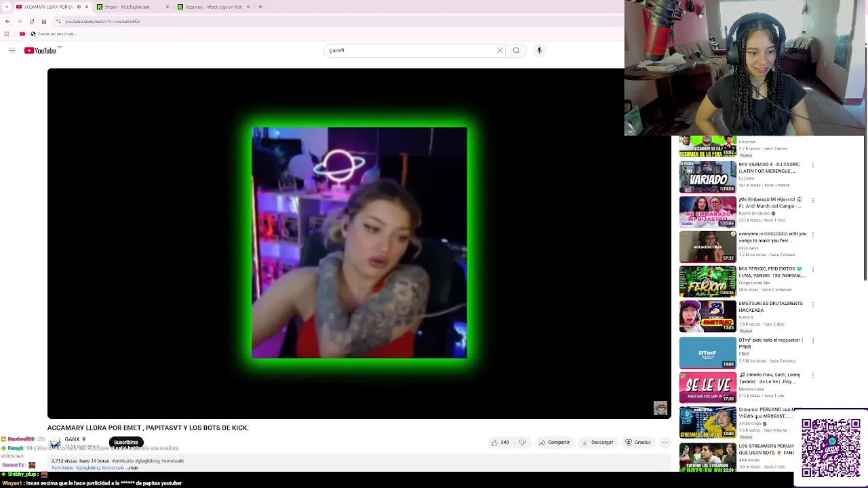Open the MIX VARIADO 4 DJ ZADRIC thumbnail
The width and height of the screenshot is (868, 488).
click(708, 177)
